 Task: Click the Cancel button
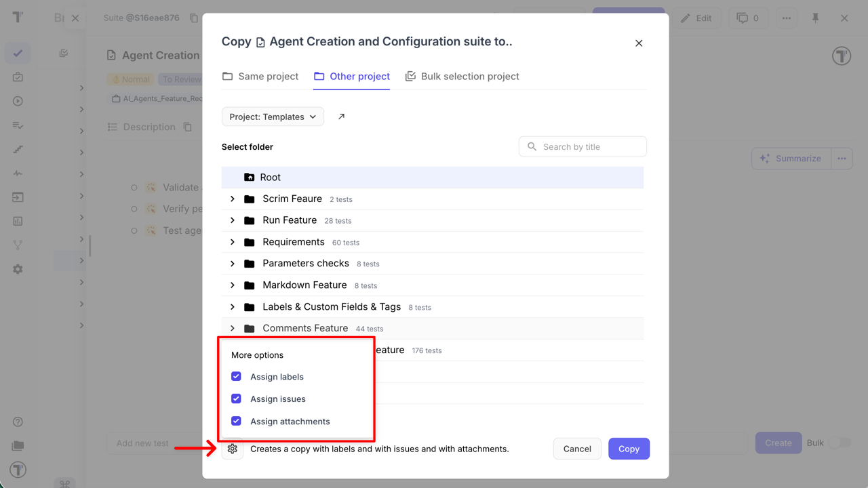[577, 449]
